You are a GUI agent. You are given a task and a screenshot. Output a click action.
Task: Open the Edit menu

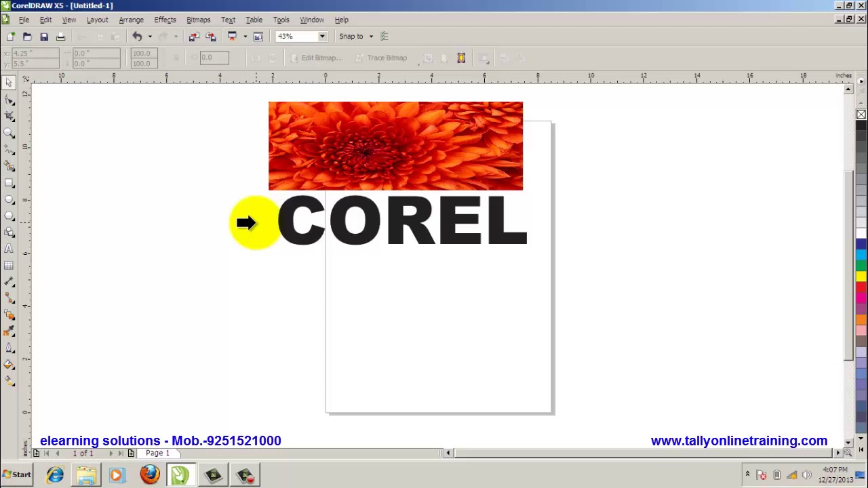pos(45,20)
